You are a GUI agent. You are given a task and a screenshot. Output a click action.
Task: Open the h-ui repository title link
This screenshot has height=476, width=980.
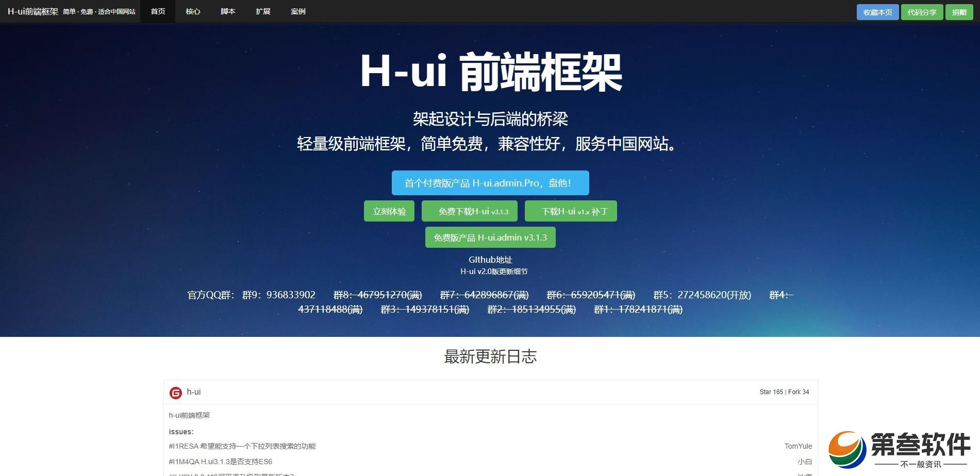(194, 392)
